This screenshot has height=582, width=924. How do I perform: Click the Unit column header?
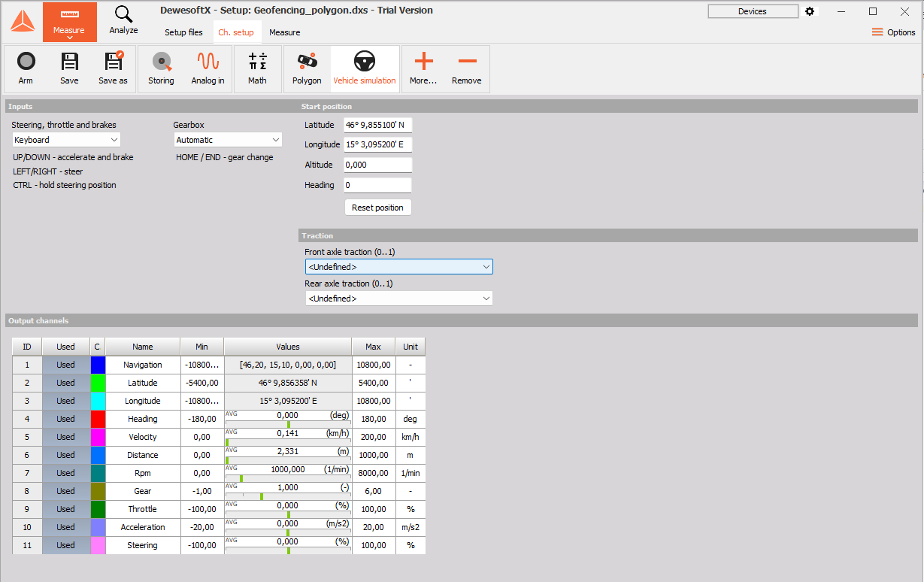pos(410,347)
